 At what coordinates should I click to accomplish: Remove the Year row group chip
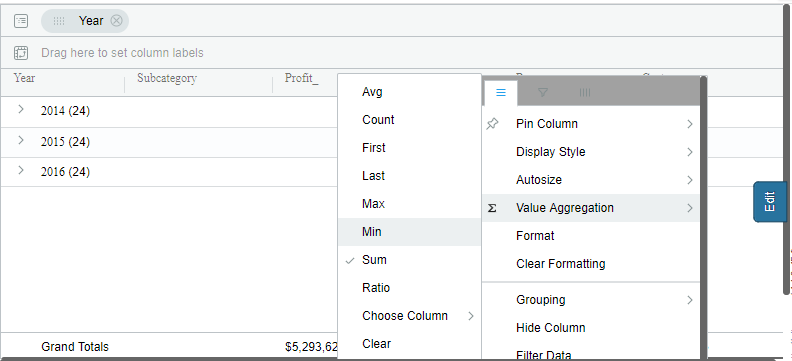click(x=117, y=21)
